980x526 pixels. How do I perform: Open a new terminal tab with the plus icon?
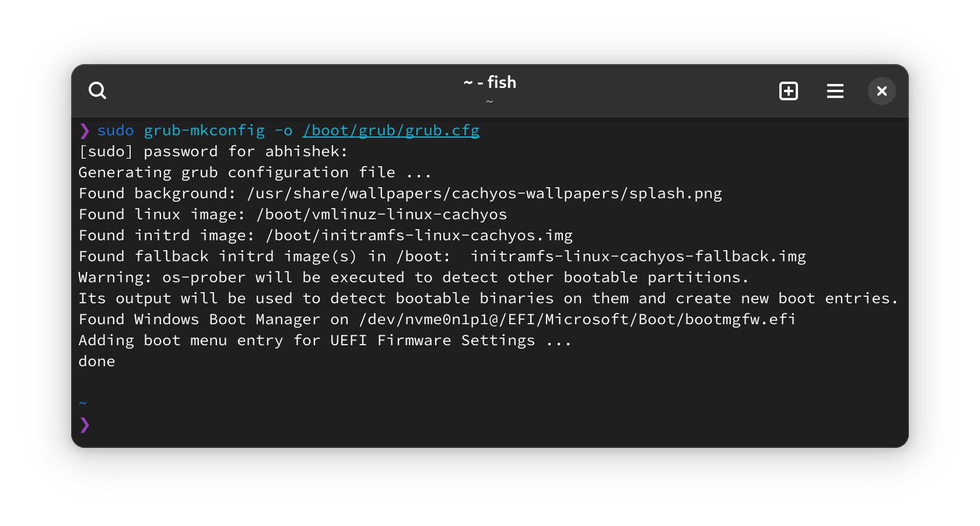coord(789,91)
